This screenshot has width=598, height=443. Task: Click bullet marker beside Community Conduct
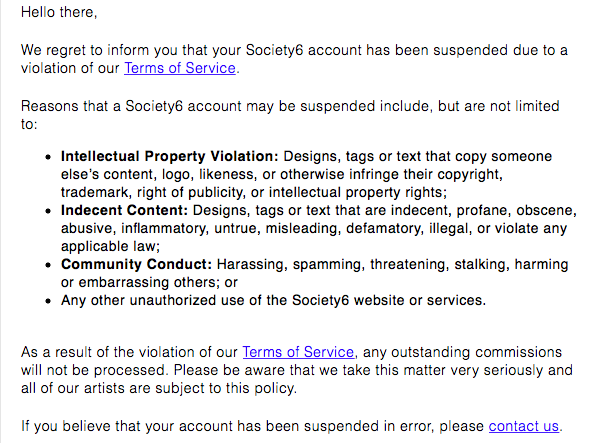(x=48, y=265)
